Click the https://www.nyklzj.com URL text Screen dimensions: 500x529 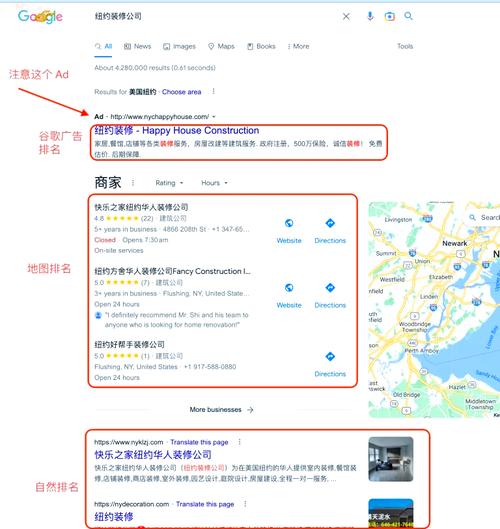(x=129, y=442)
